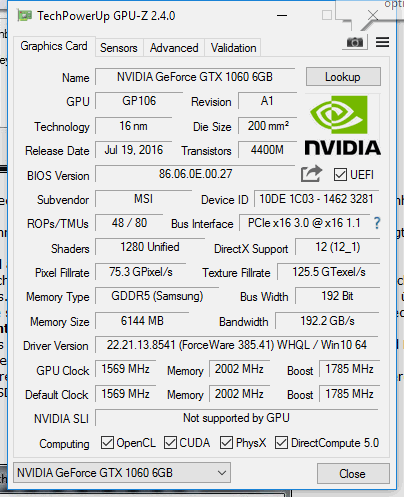Screen dimensions: 404x497
Task: Click the Lookup button
Action: click(x=343, y=77)
